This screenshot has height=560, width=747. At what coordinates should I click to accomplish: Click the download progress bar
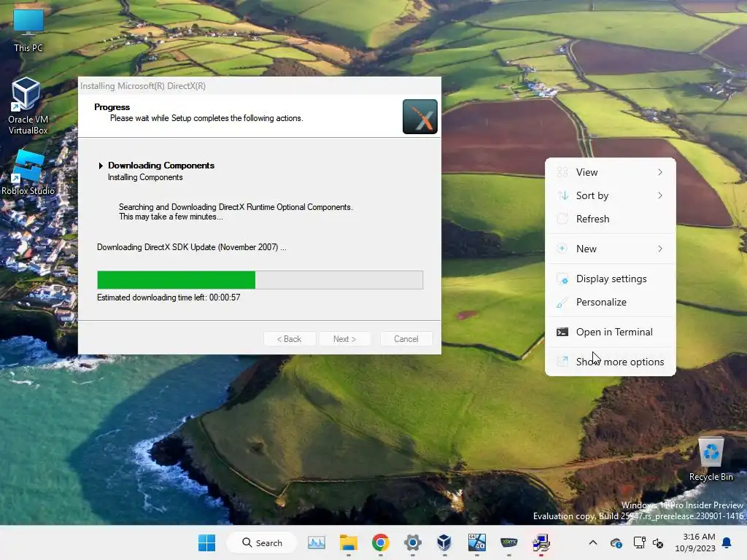click(x=260, y=280)
